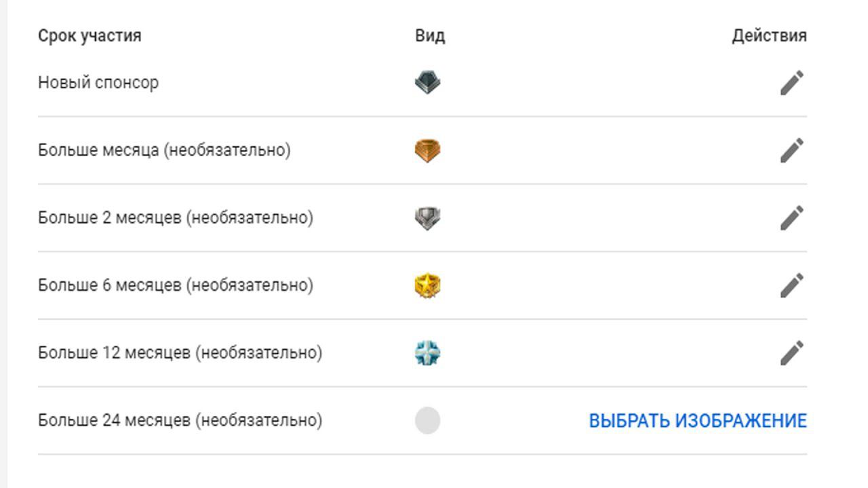Select the blue cross badge for 12 months

[427, 353]
